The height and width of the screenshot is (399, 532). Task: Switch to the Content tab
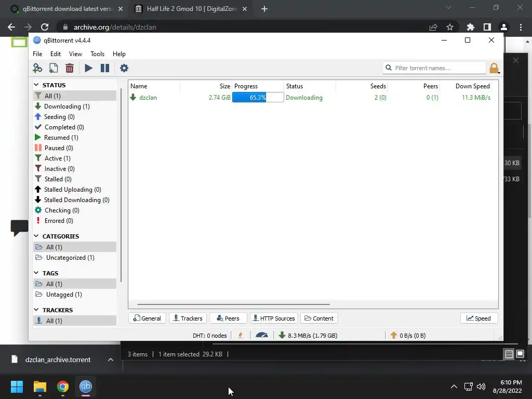pos(319,318)
